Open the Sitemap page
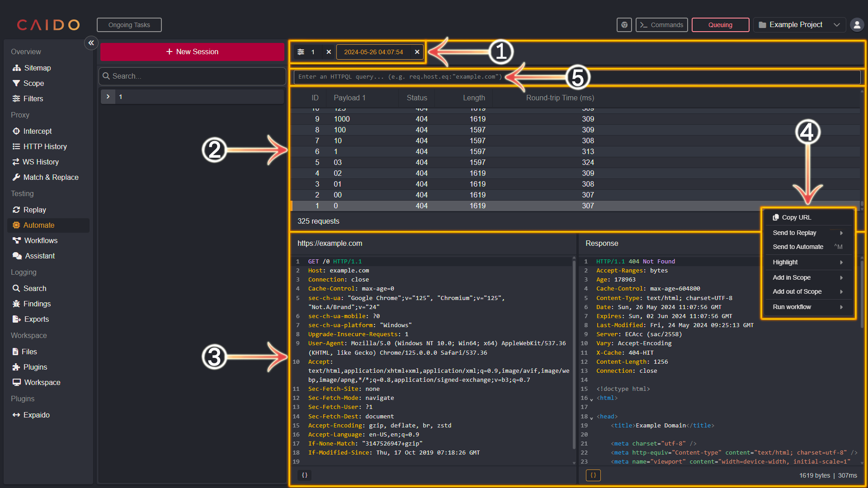 coord(32,68)
